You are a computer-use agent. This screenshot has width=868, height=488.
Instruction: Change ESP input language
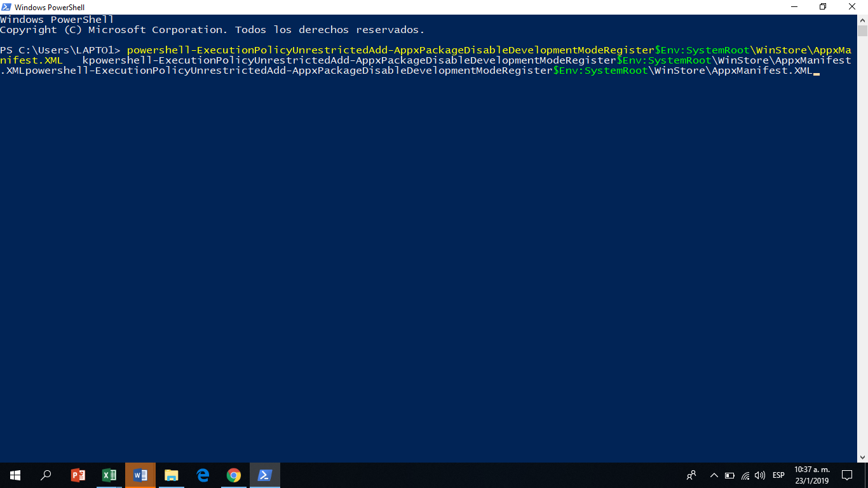click(778, 475)
